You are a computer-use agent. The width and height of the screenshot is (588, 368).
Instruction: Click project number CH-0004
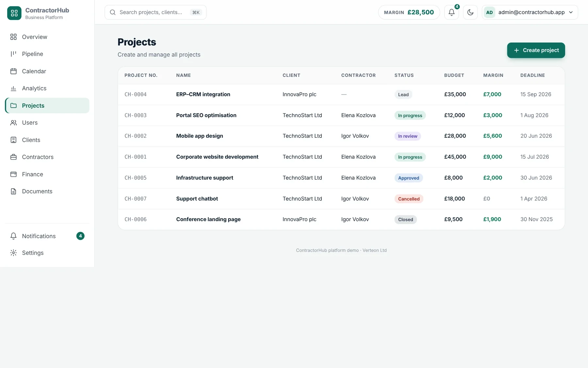coord(136,95)
